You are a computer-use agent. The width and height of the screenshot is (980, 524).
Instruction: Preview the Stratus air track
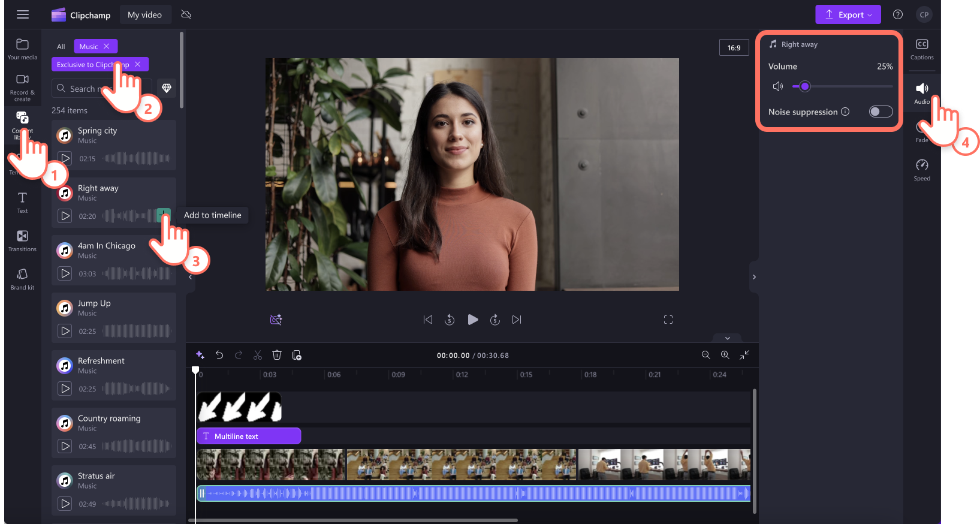tap(65, 504)
